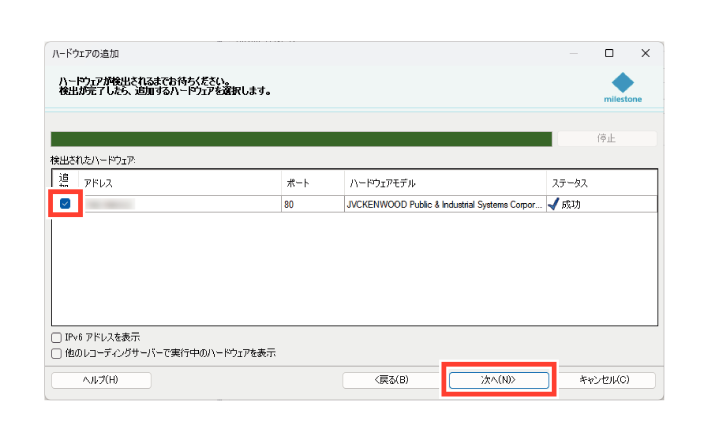The height and width of the screenshot is (443, 708).
Task: Minimize the ハードウェアの追加 window
Action: 573,53
